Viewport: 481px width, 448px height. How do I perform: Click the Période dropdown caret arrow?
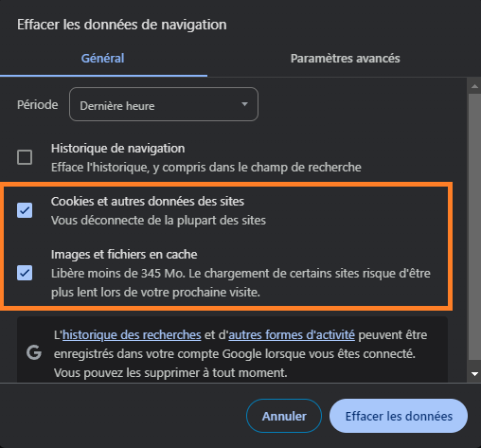coord(244,104)
